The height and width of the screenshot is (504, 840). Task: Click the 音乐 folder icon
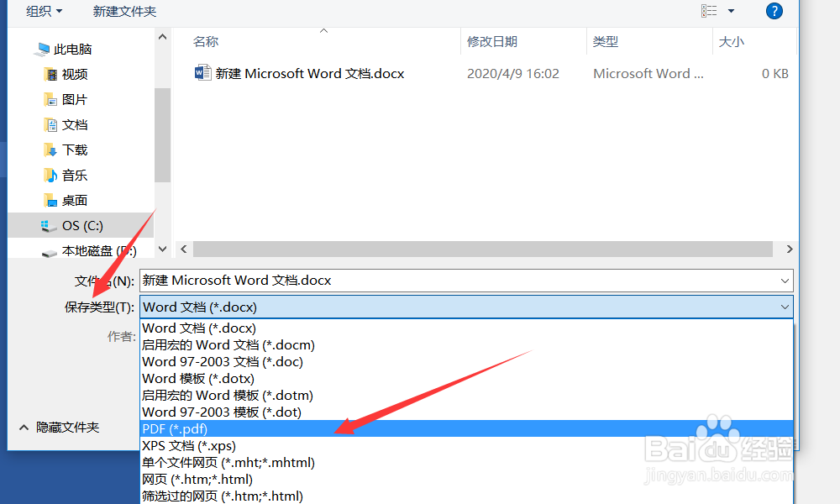(x=50, y=176)
